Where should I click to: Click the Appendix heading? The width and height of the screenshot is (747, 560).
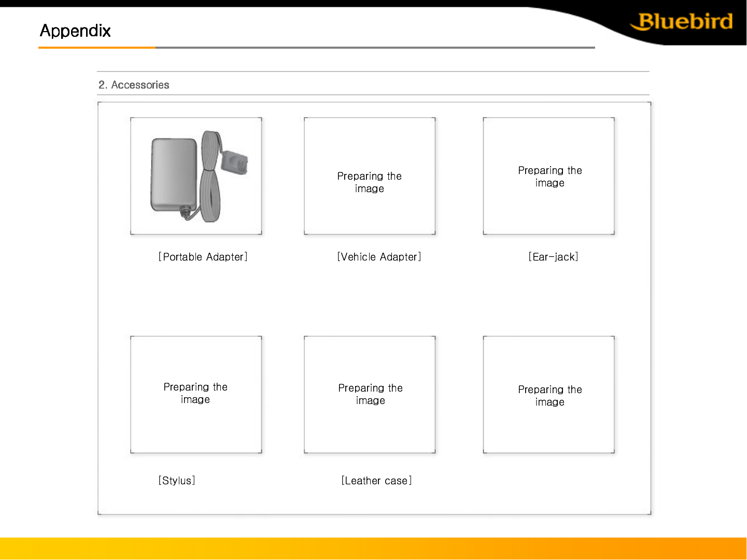coord(75,31)
